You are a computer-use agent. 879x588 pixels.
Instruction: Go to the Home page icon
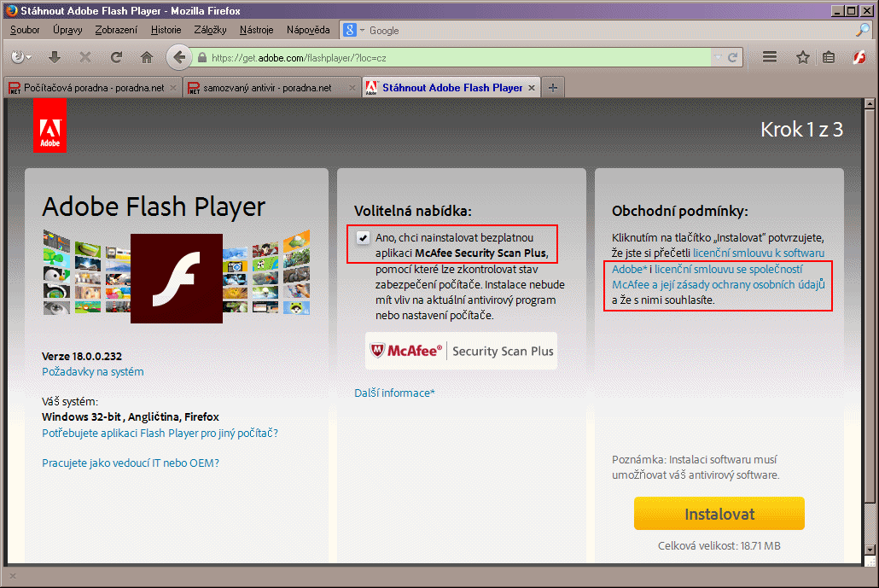coord(147,57)
